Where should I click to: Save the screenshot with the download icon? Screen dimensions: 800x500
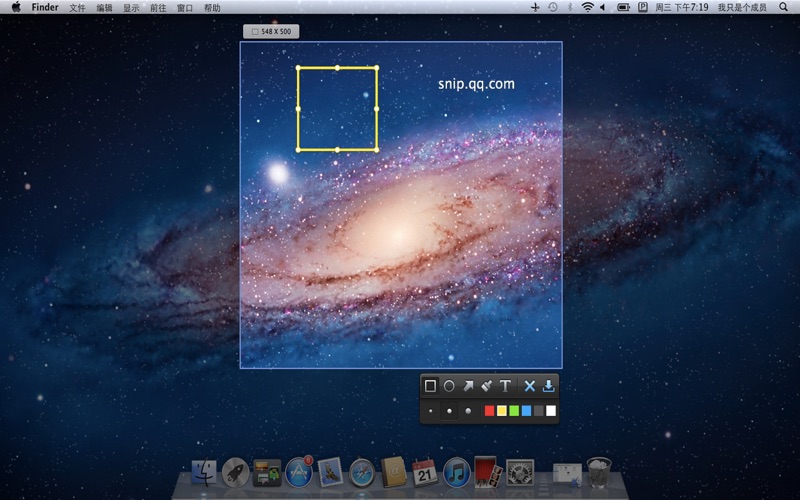(549, 386)
